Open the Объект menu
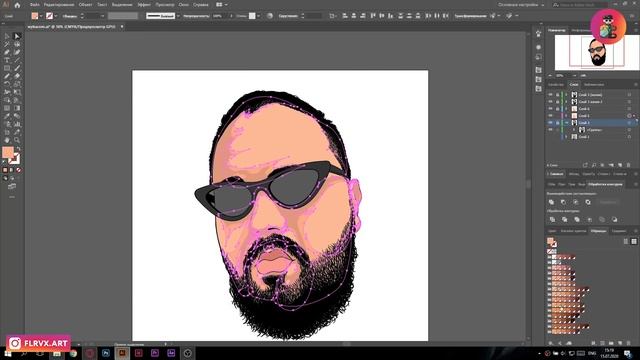The height and width of the screenshot is (360, 640). (85, 5)
